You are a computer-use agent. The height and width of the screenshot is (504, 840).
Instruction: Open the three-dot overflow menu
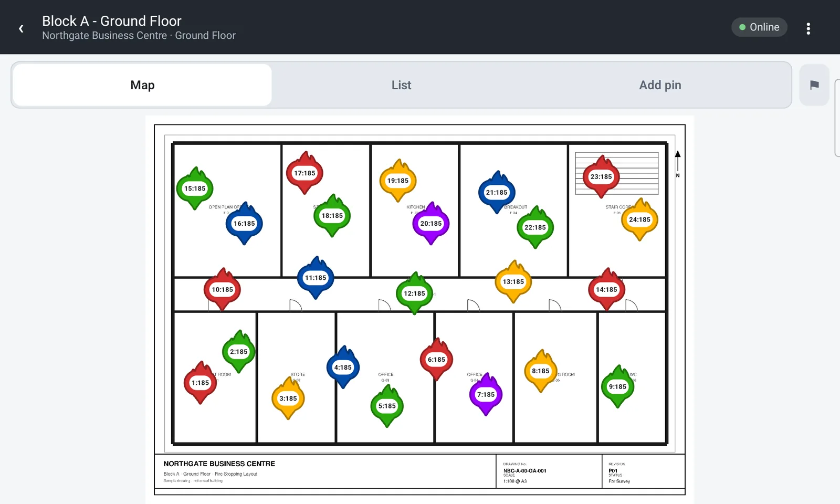pos(808,28)
